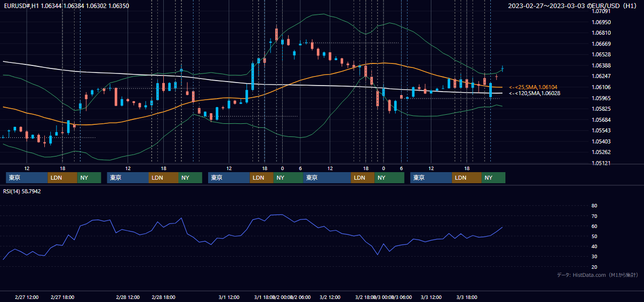Click the RSI 20 level label
Image resolution: width=644 pixels, height=302 pixels.
point(594,267)
